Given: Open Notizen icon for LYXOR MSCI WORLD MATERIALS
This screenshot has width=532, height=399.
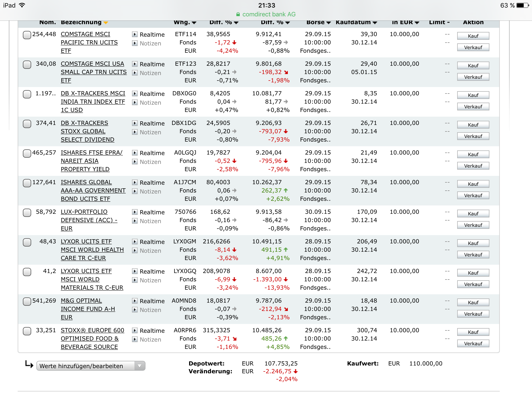Looking at the screenshot, I should click(135, 280).
